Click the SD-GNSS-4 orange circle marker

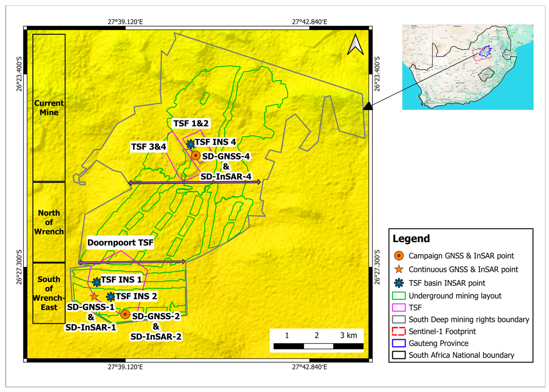pos(196,155)
